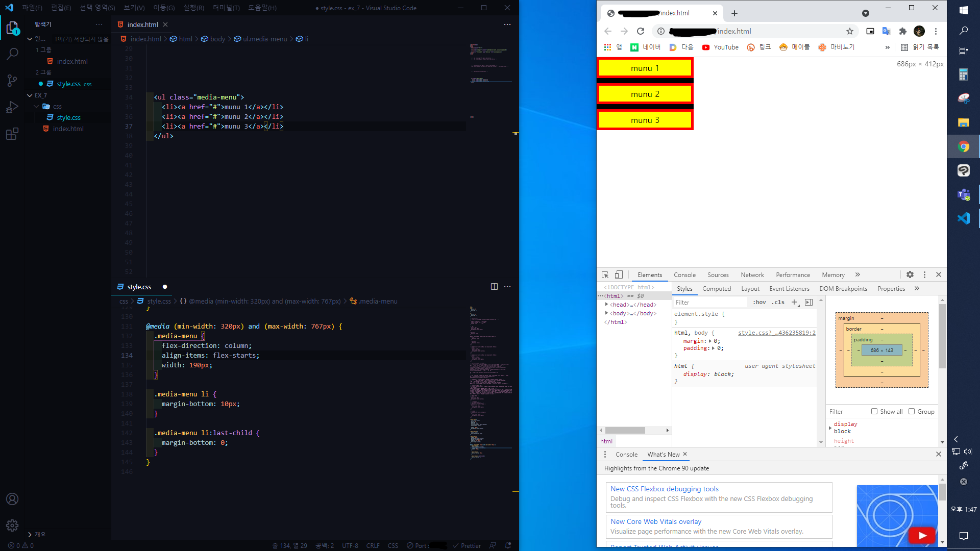Open Run and Debug view icon
This screenshot has width=980, height=551.
pyautogui.click(x=12, y=108)
